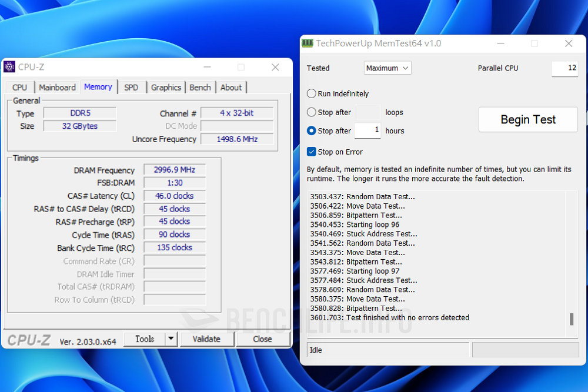Click the 32 GBytes size value

[80, 126]
